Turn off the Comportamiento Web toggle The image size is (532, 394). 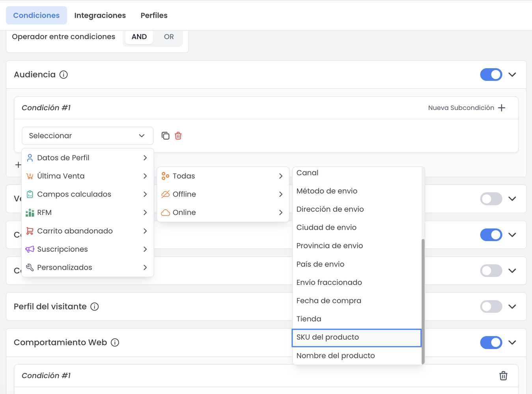coord(491,342)
